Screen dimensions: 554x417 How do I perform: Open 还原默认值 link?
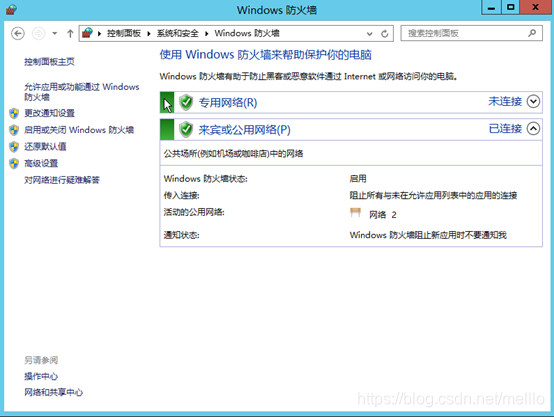point(45,147)
